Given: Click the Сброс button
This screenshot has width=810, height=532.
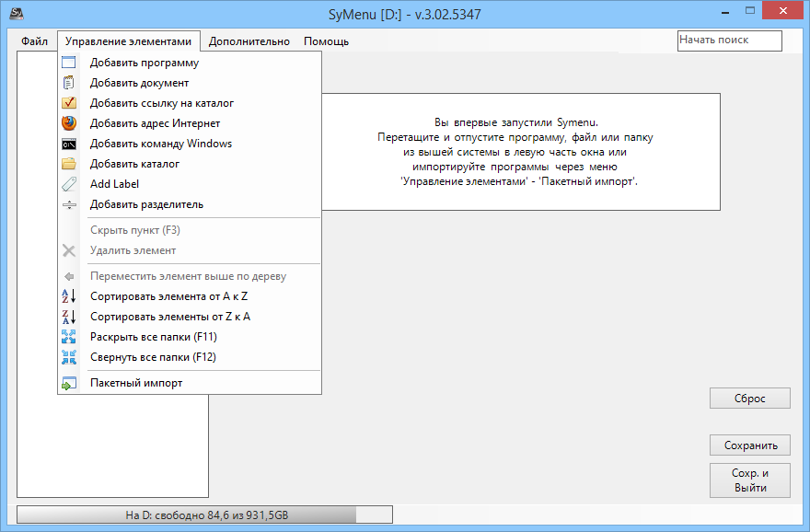Looking at the screenshot, I should [x=749, y=399].
